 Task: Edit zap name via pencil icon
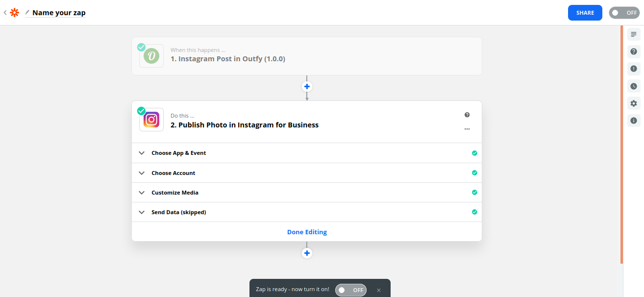tap(27, 12)
